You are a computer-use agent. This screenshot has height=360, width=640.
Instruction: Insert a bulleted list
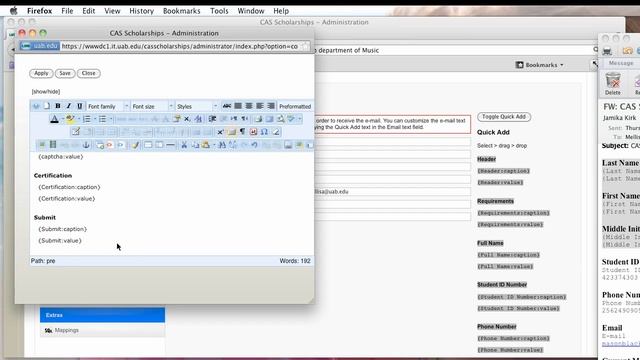coord(103,119)
